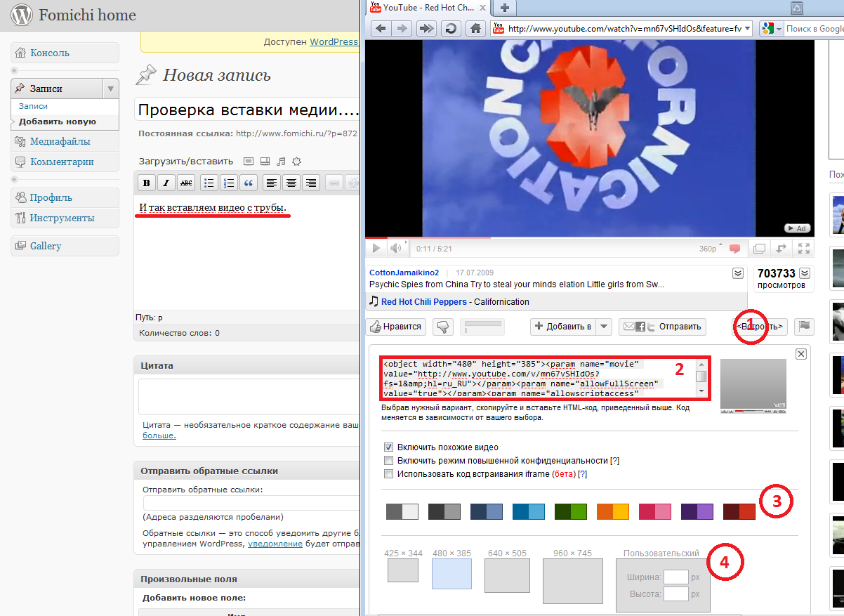Screen dimensions: 844x616
Task: Go forward in the browser
Action: (402, 29)
